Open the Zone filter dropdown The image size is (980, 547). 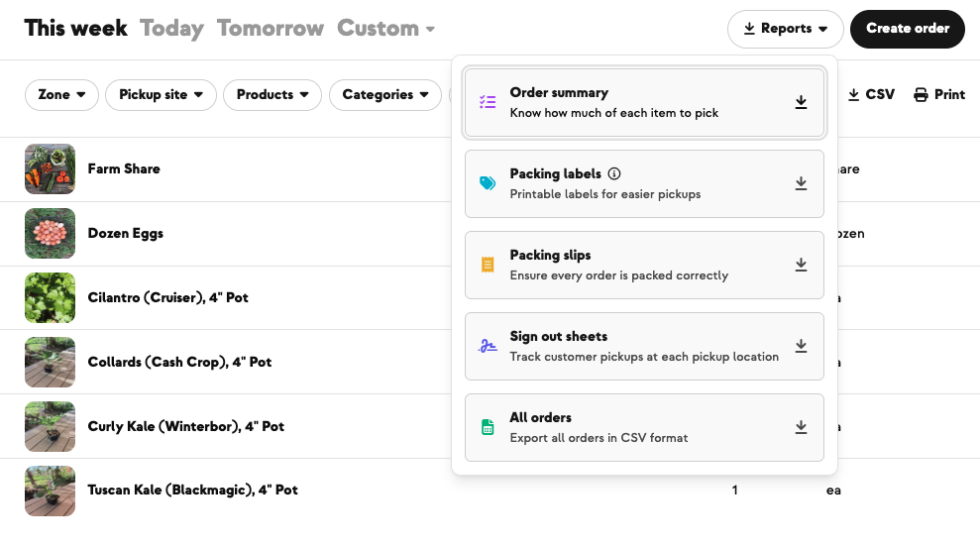61,95
